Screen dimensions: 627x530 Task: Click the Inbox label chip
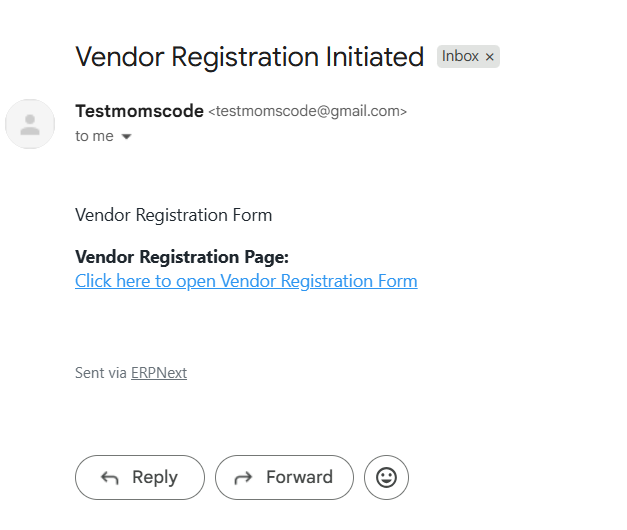(x=460, y=57)
